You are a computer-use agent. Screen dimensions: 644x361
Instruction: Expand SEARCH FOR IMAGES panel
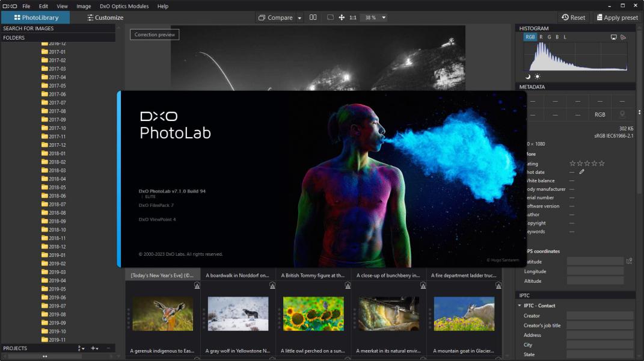[58, 28]
